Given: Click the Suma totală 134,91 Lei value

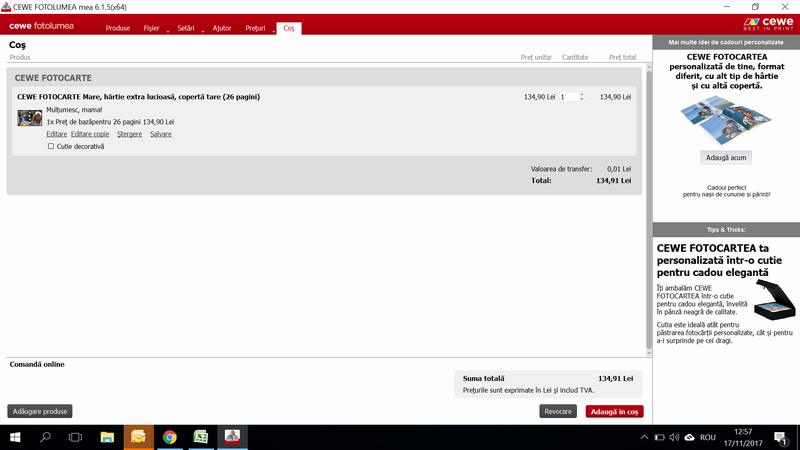Looking at the screenshot, I should (615, 379).
